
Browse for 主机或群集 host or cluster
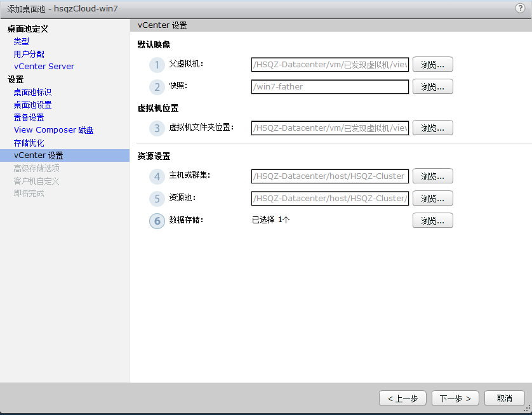tap(432, 176)
